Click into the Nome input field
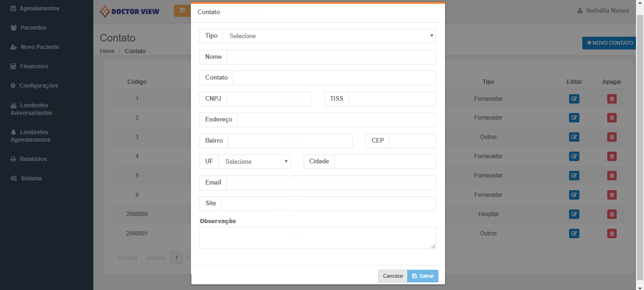 coord(331,57)
